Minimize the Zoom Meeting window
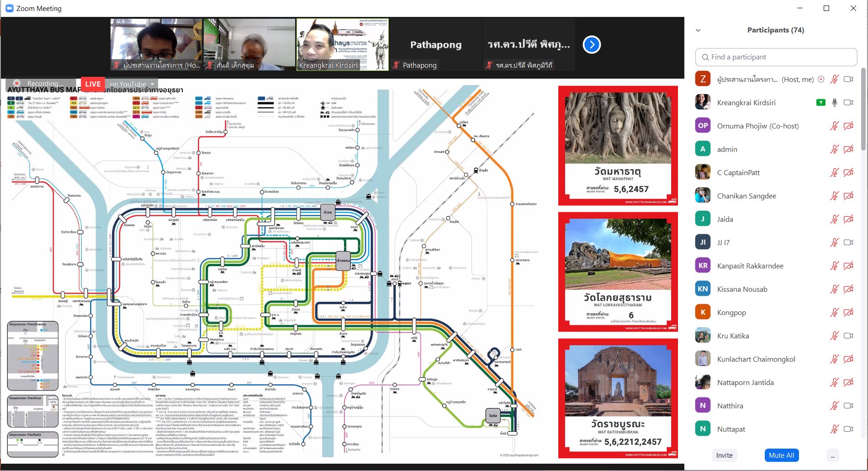Viewport: 868px width, 471px height. click(x=799, y=8)
